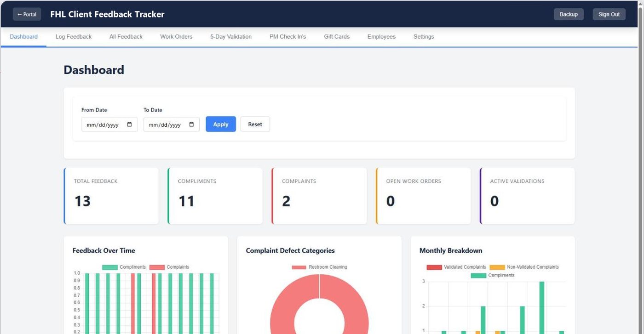Focus the From Date input field

point(109,125)
